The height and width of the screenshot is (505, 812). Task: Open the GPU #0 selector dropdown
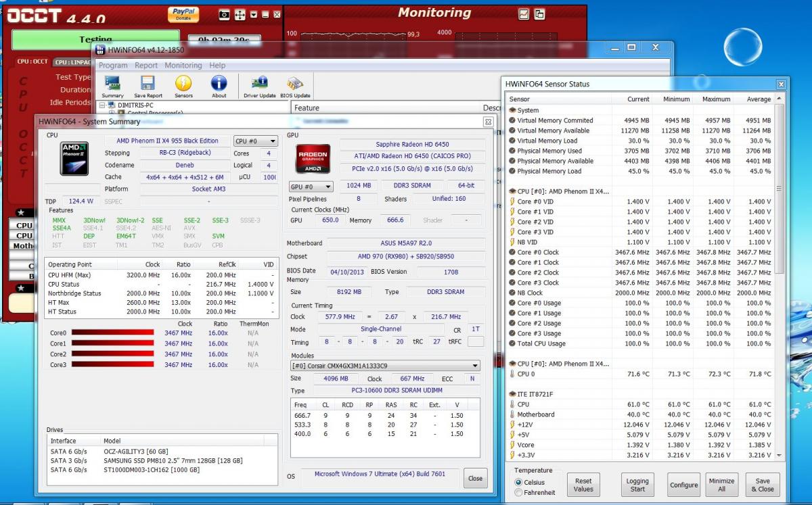311,186
